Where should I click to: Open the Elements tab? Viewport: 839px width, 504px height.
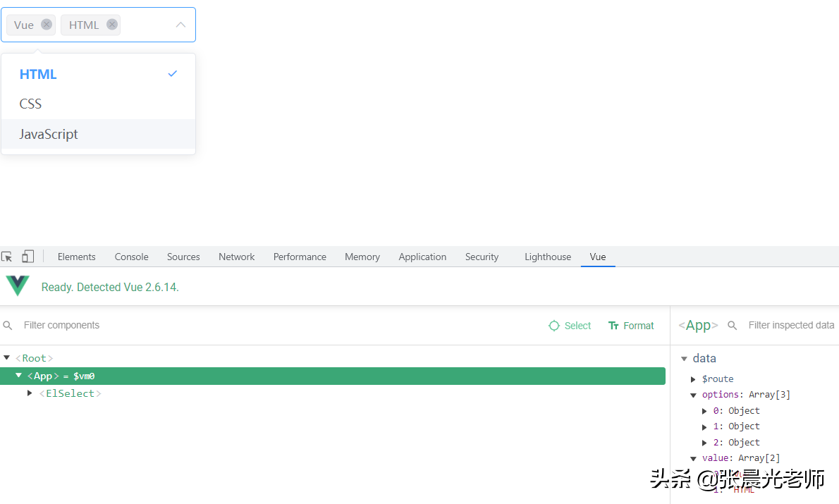click(x=76, y=257)
